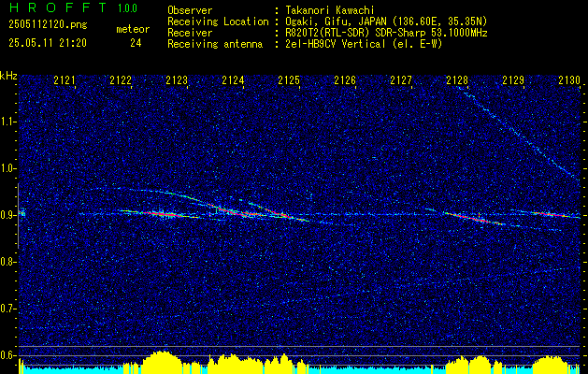Click the 0.9 frequency axis label
Image resolution: width=588 pixels, height=374 pixels.
[7, 215]
